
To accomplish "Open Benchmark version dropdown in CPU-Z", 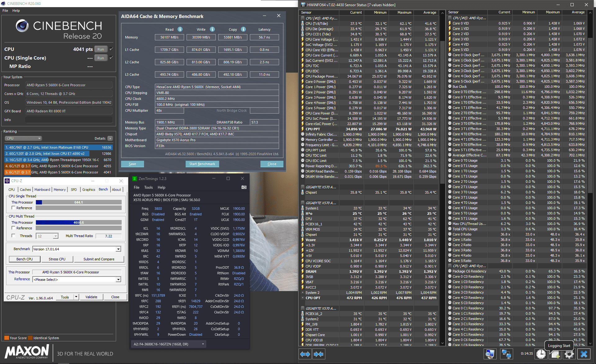I will 118,249.
